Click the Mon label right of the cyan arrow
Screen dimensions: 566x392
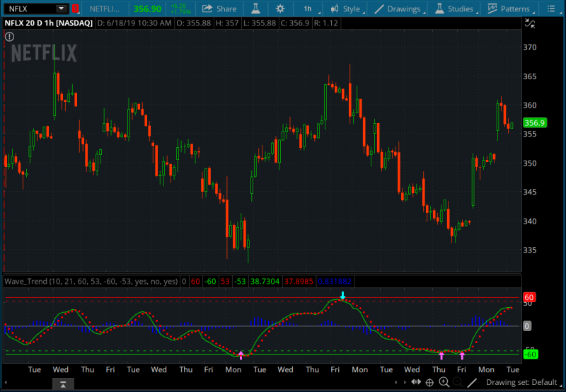(359, 369)
